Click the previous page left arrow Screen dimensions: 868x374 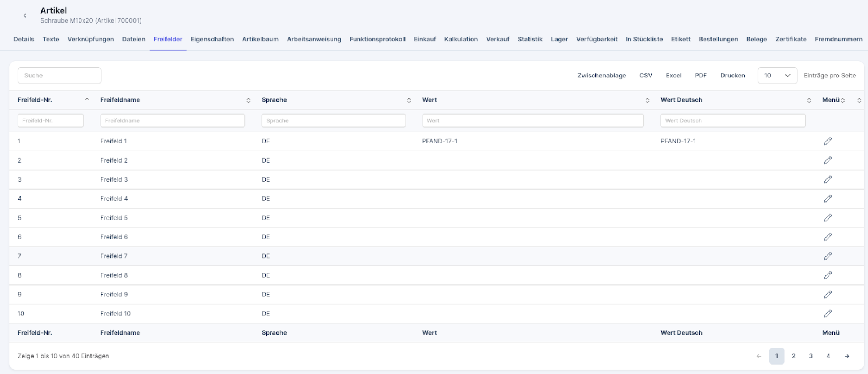click(758, 356)
